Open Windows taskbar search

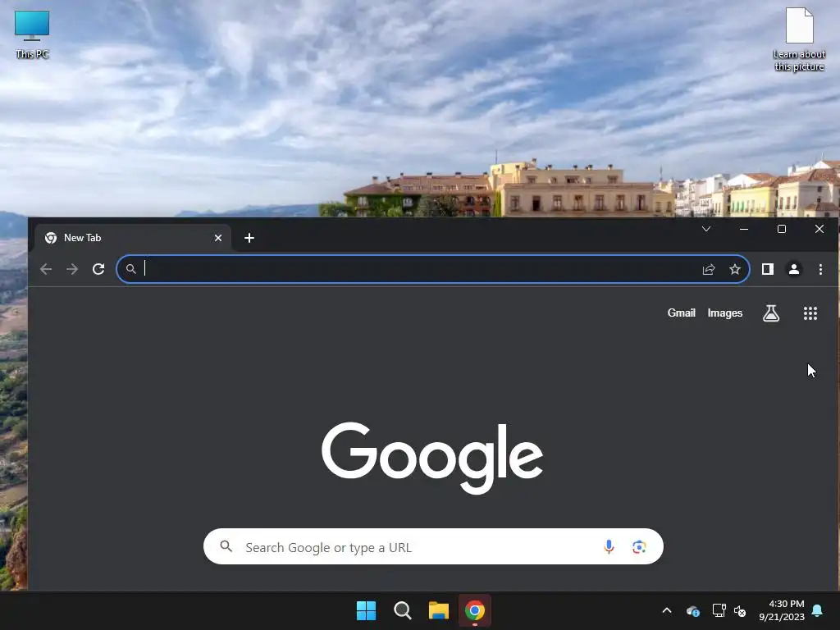coord(402,610)
